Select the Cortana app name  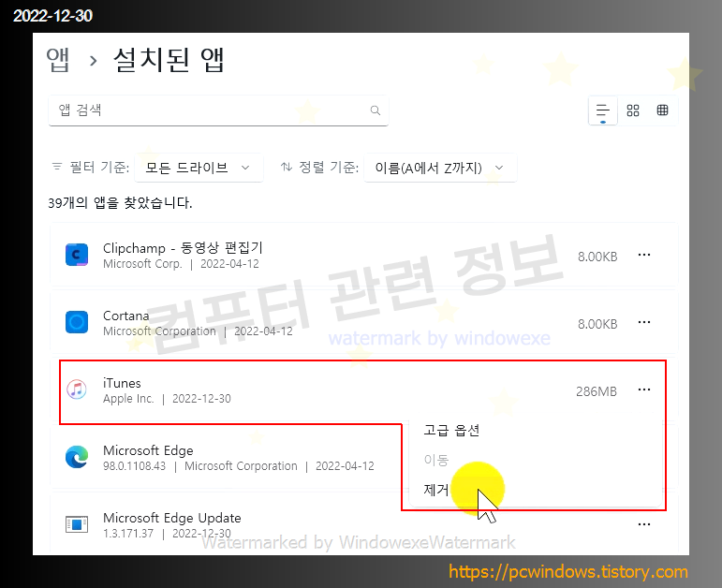point(125,316)
